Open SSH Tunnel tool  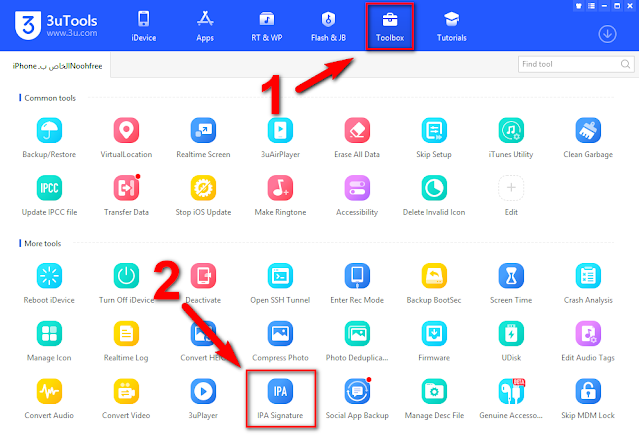[280, 276]
